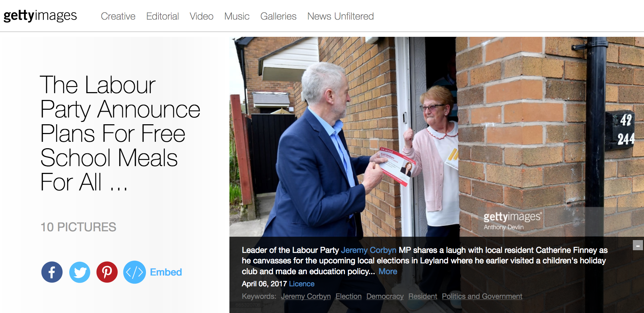Select Democracy keyword
The image size is (644, 313).
pos(385,296)
